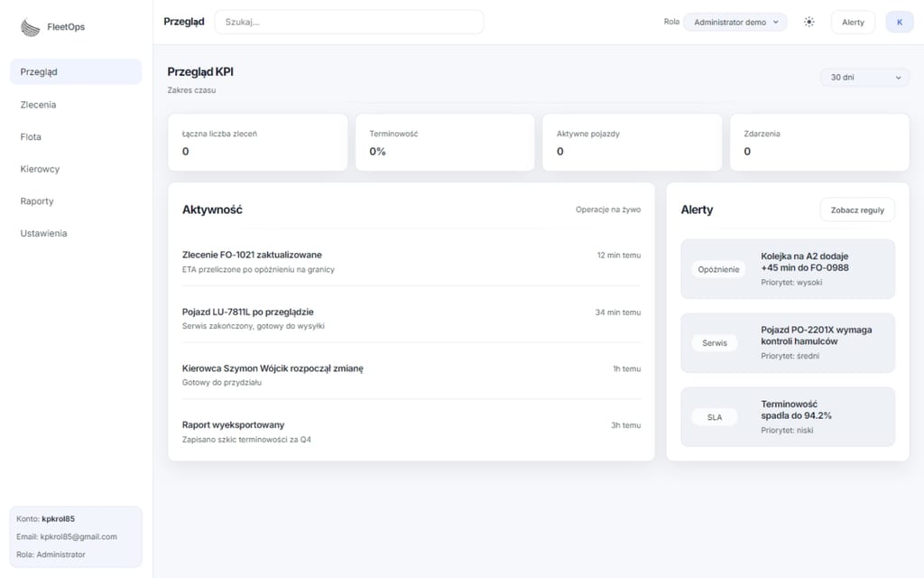Click the Łączna liczba zleceń KPI card
Image resolution: width=924 pixels, height=578 pixels.
coord(257,142)
